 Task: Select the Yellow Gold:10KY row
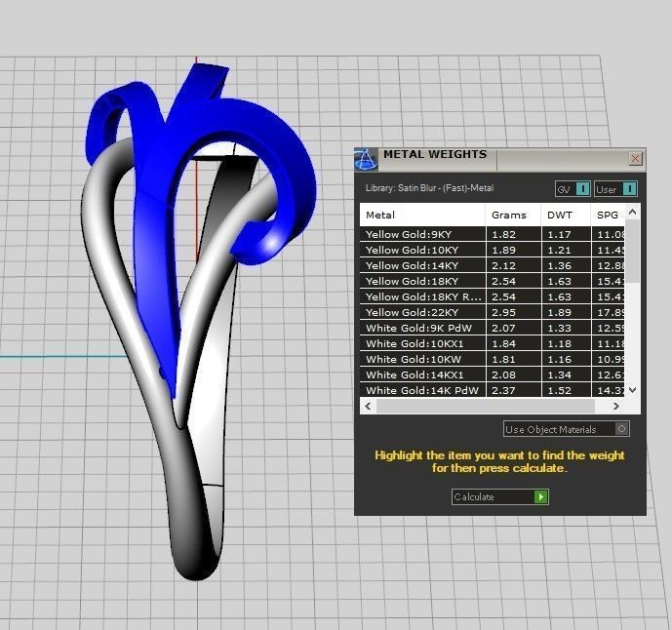pyautogui.click(x=492, y=250)
